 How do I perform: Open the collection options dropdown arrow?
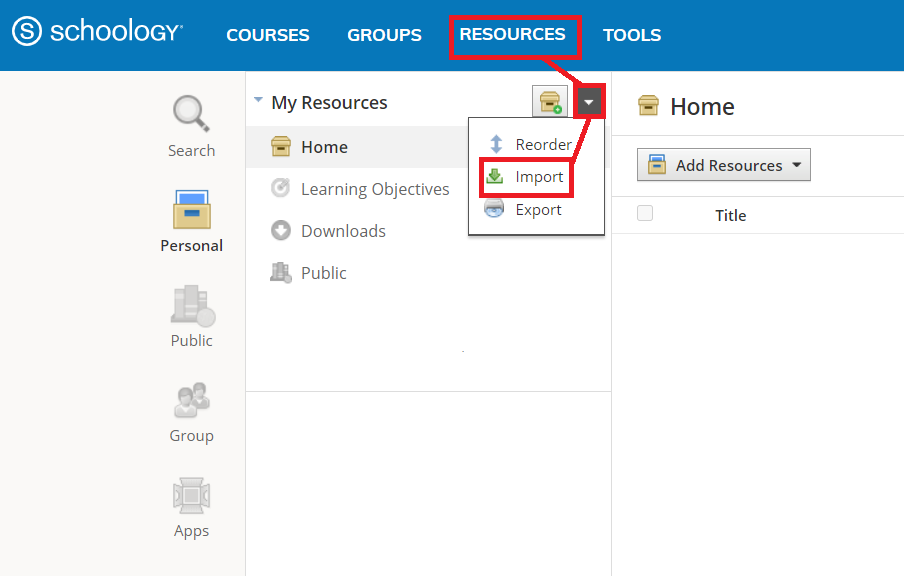click(589, 102)
